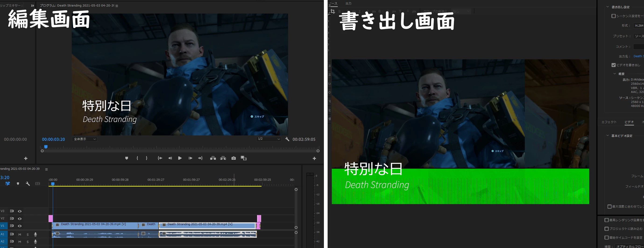Play the sequence in Program Monitor

180,158
